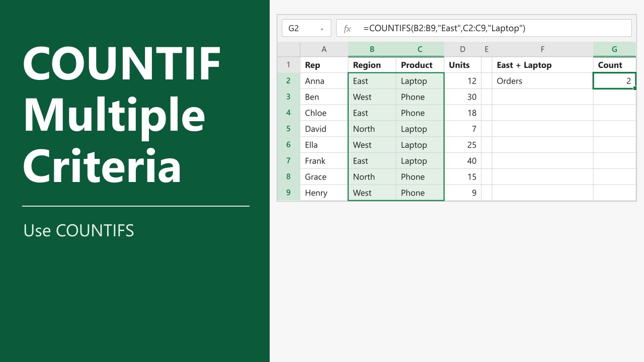Screen dimensions: 644x362
Task: Open the Name Box dropdown arrow
Action: pyautogui.click(x=322, y=29)
